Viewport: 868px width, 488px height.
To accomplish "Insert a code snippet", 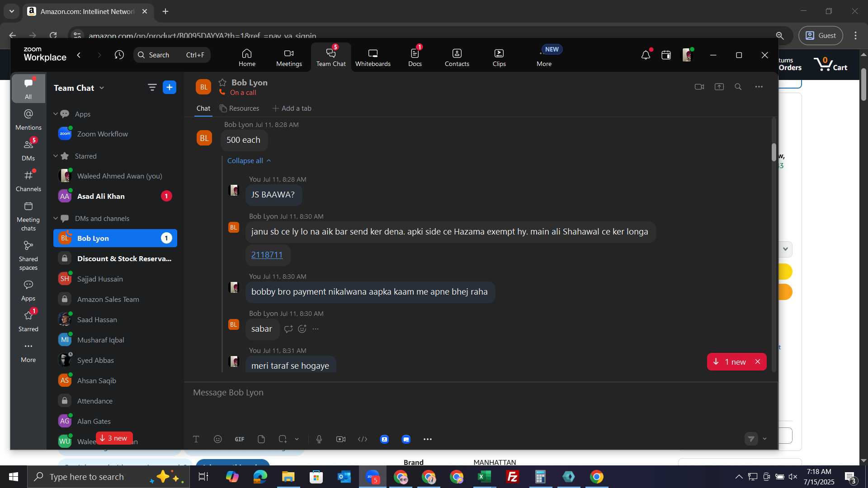I will (363, 439).
